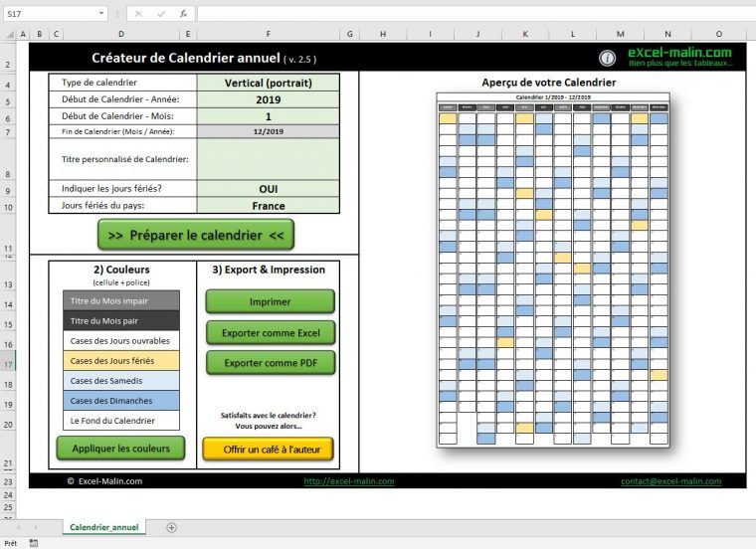Select Cases des Samedis color swatch

121,381
